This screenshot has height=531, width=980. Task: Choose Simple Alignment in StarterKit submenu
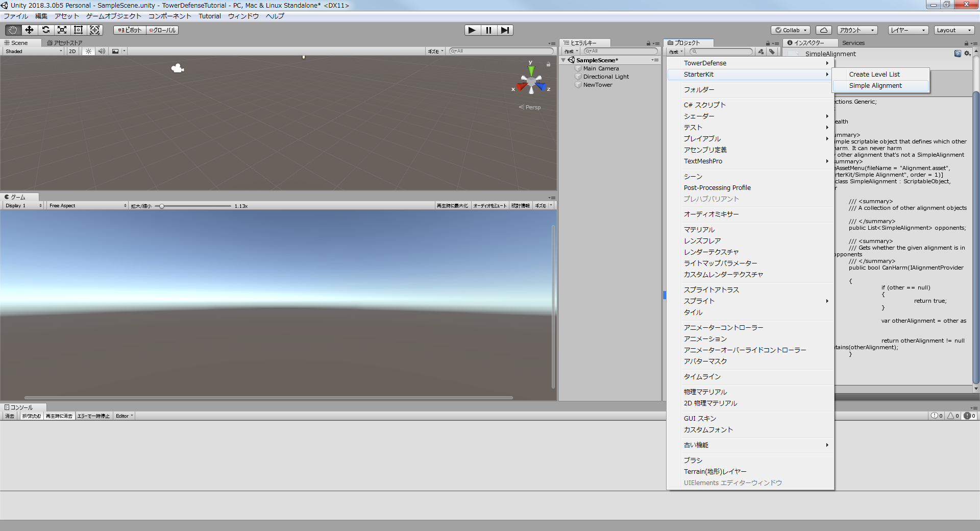(880, 86)
